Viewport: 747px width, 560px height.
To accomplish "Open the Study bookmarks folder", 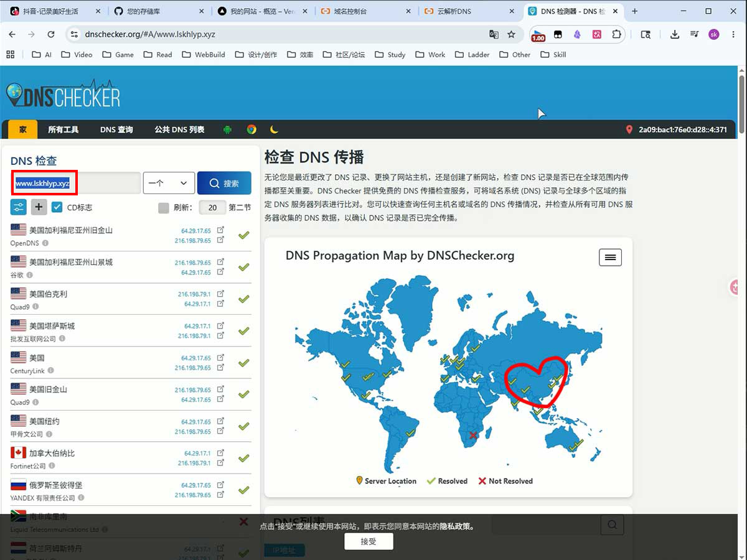I will (390, 55).
